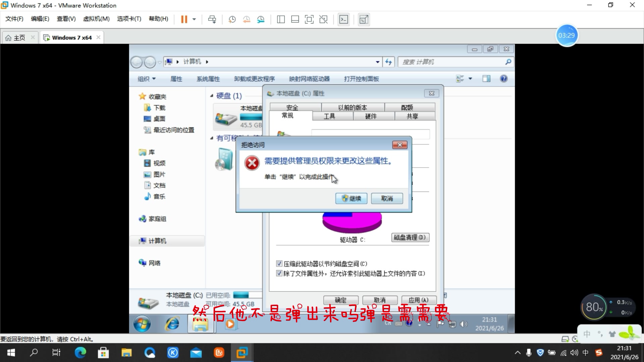The width and height of the screenshot is (644, 362).
Task: Show or hide the VMware library panel
Action: (x=281, y=19)
